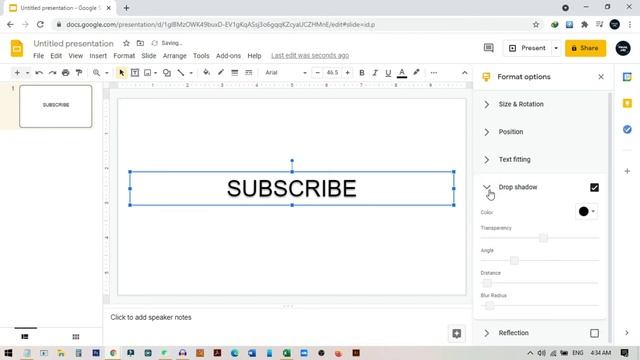
Task: Open the Last edit was seconds ago link
Action: pos(310,56)
